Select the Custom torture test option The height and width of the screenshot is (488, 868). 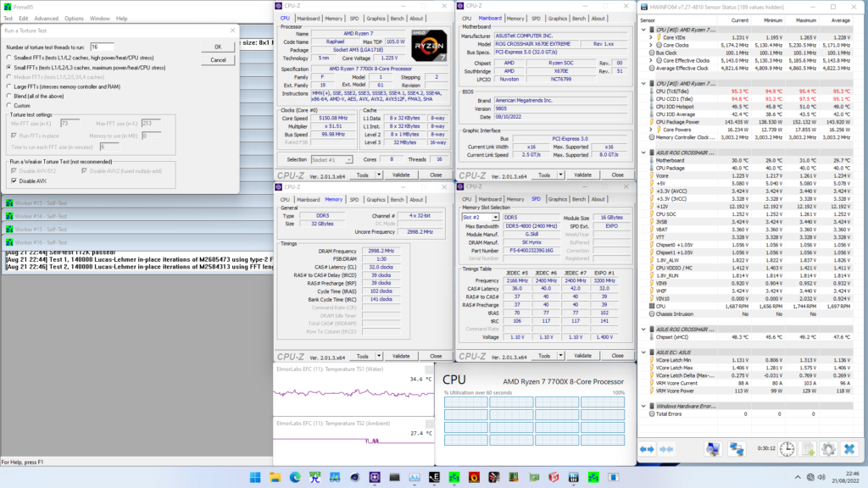click(8, 106)
